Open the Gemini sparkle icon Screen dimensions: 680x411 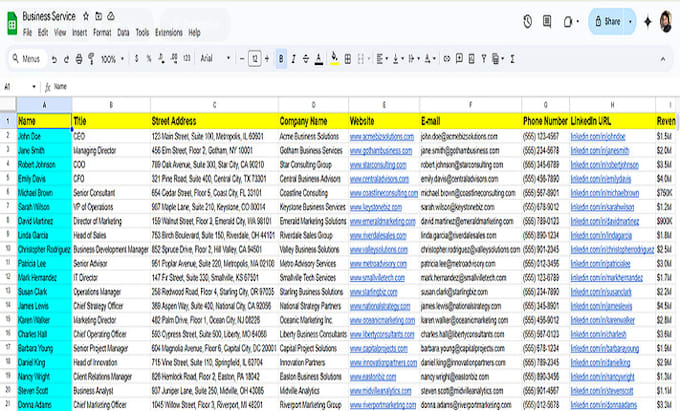click(647, 21)
